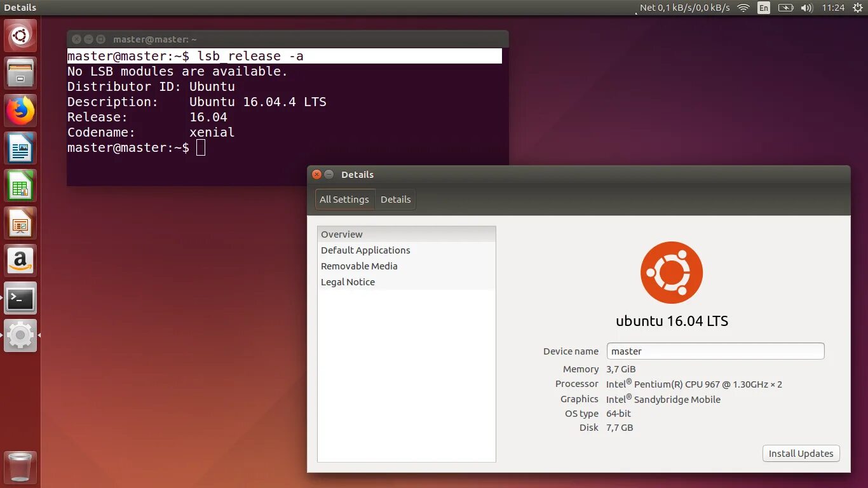
Task: Open the En keyboard layout indicator
Action: coord(764,8)
